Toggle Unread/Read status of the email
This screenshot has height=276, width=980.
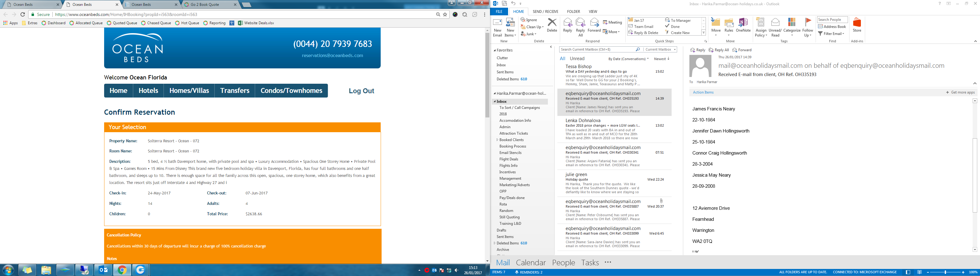[775, 28]
